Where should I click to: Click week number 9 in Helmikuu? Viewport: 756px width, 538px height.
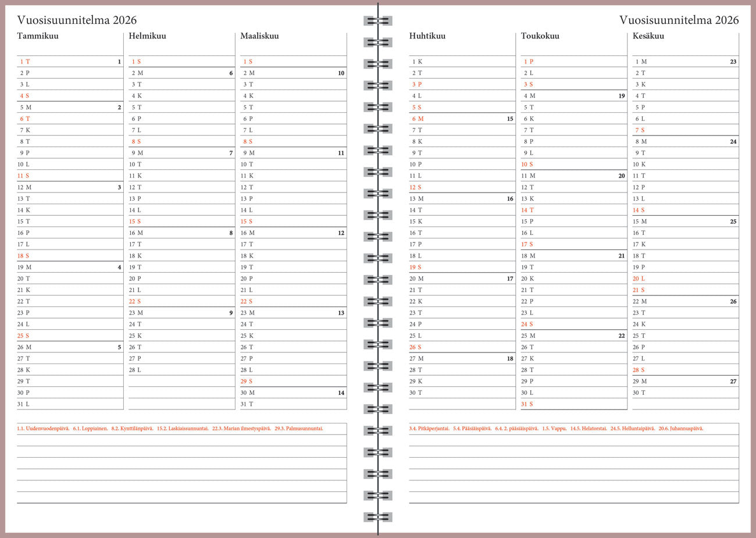pos(231,313)
